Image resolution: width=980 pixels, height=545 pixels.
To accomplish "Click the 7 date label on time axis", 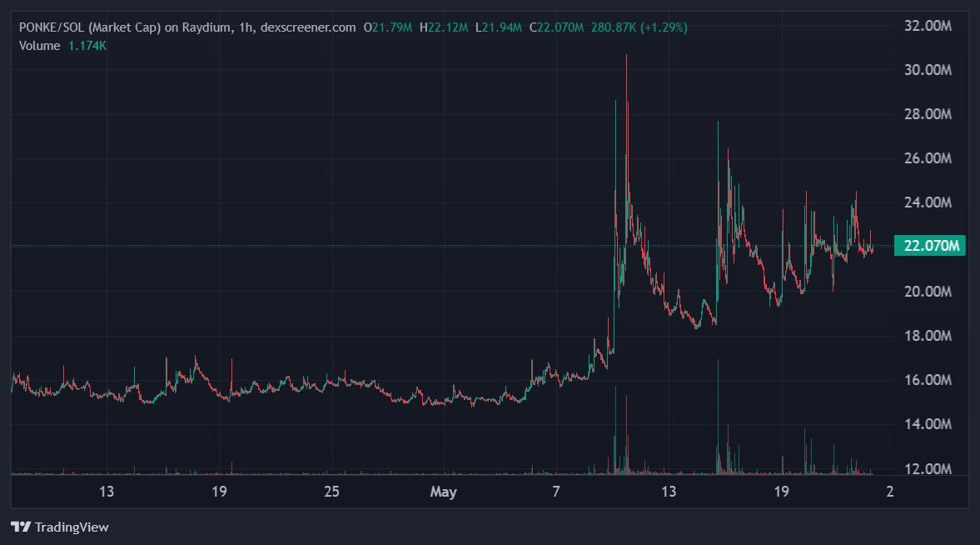I will (x=555, y=491).
